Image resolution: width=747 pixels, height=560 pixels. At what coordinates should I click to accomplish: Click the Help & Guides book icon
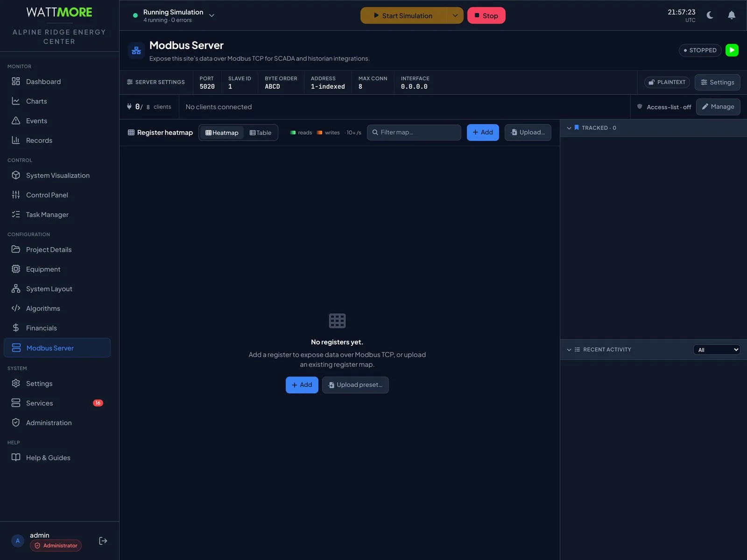tap(16, 457)
